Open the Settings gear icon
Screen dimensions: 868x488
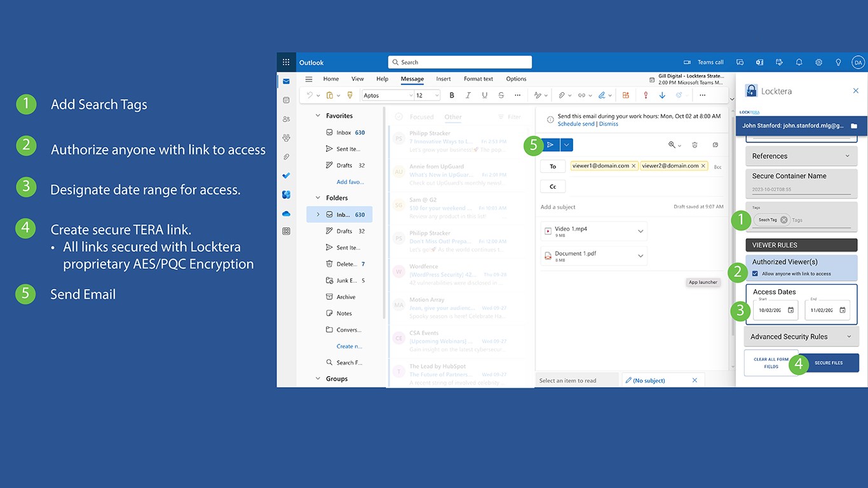(x=819, y=62)
